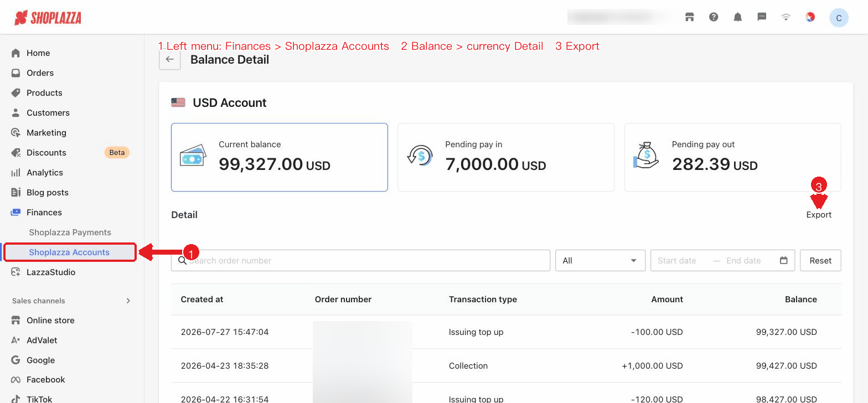The image size is (868, 403).
Task: Click the TikTok note icon
Action: tap(15, 399)
